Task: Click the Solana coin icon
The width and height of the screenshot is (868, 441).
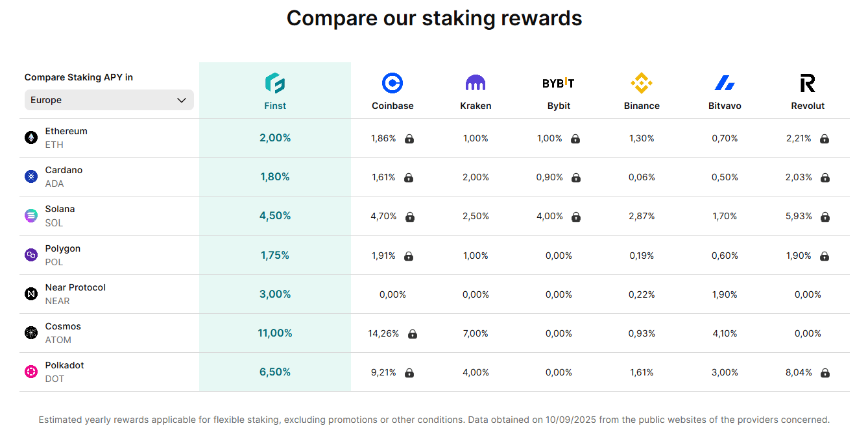Action: (x=31, y=216)
